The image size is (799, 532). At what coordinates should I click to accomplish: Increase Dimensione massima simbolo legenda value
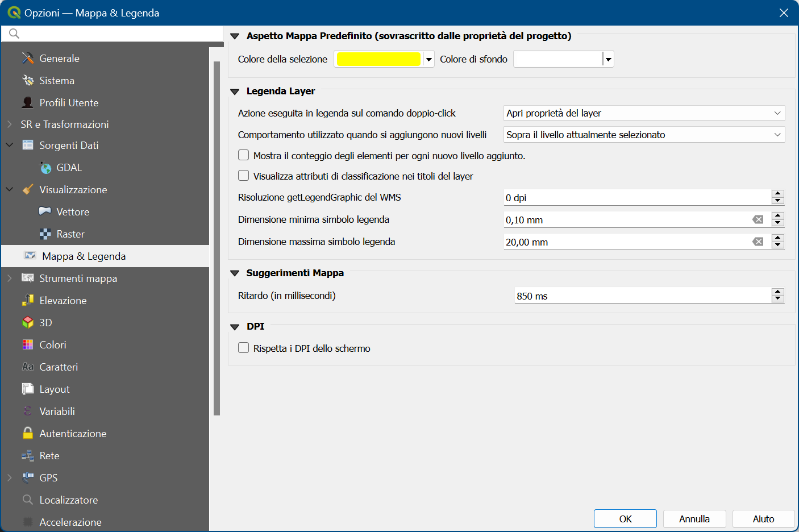tap(778, 238)
